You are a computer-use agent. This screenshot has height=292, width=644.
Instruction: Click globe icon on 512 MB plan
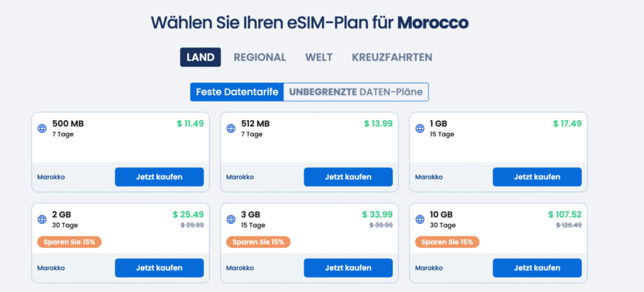click(x=231, y=129)
